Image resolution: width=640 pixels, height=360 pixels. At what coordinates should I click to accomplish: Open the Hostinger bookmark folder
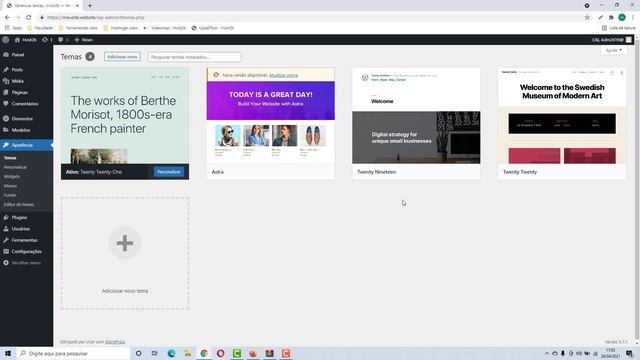click(121, 28)
